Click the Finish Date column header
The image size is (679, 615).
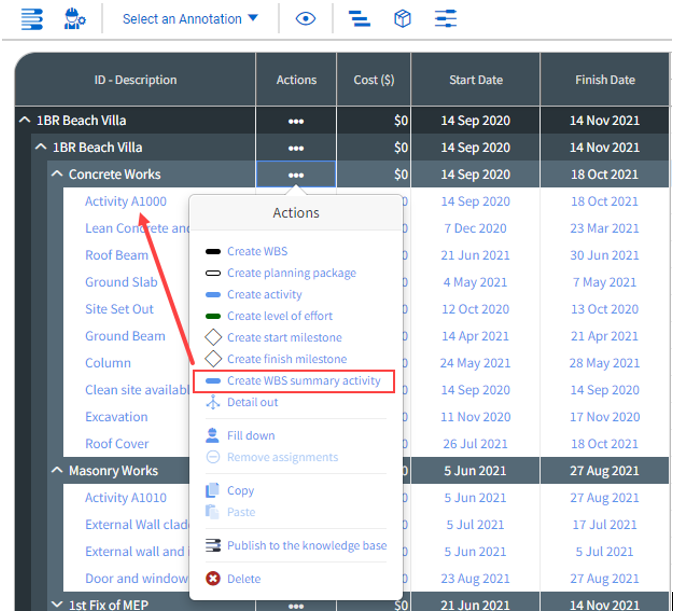tap(605, 80)
